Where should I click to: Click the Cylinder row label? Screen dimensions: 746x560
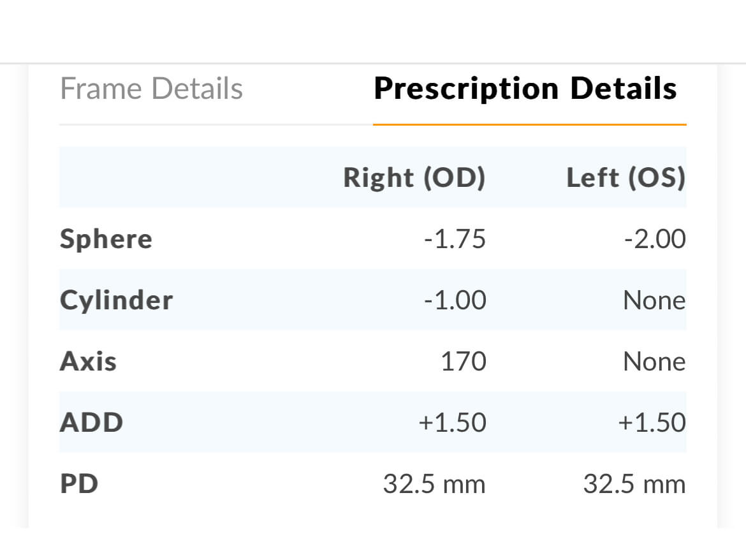[115, 300]
